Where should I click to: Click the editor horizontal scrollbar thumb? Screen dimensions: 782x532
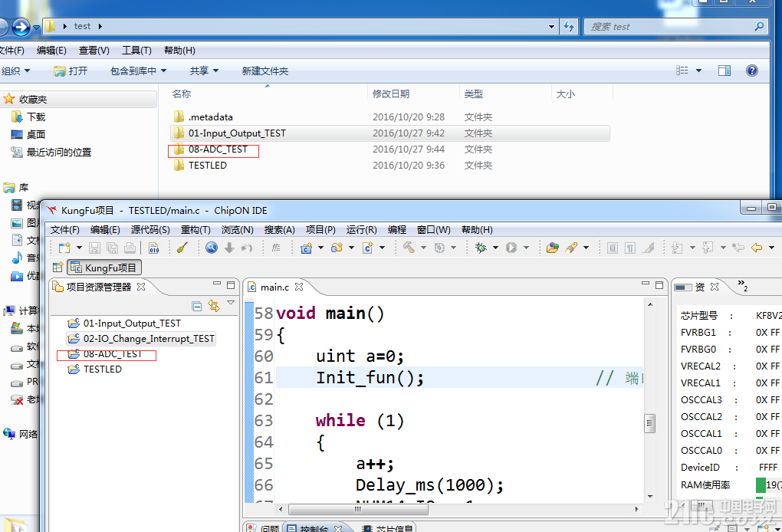[357, 509]
